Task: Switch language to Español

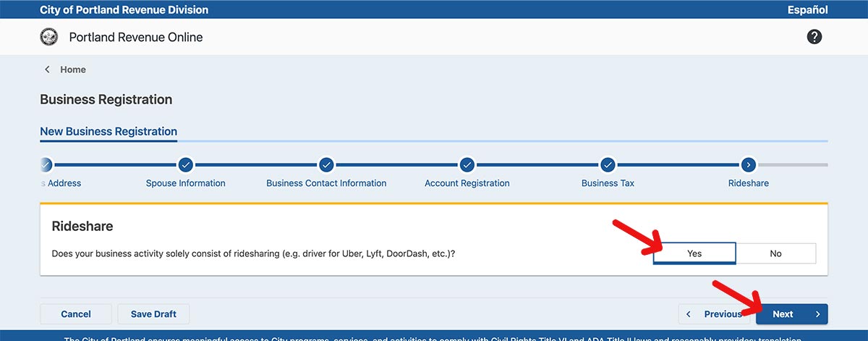Action: coord(807,10)
